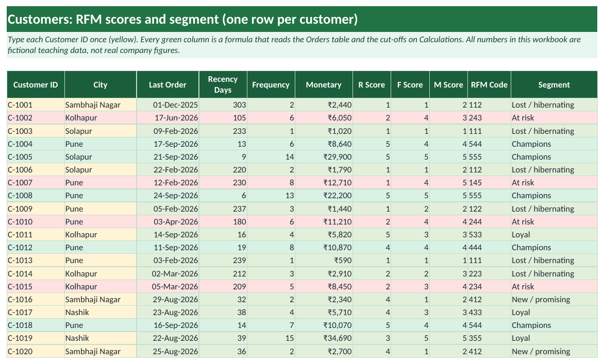Click the last order date 24-Sep-2026

click(167, 196)
